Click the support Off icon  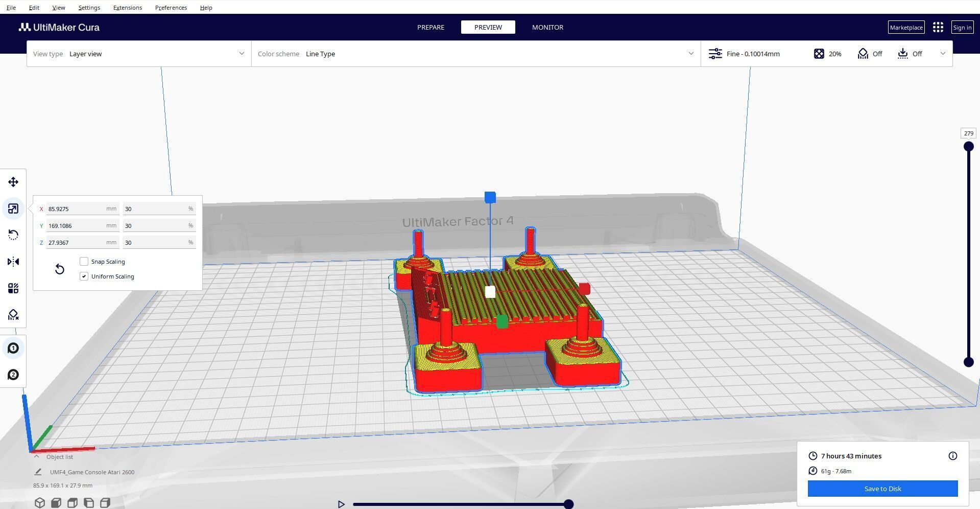tap(863, 54)
